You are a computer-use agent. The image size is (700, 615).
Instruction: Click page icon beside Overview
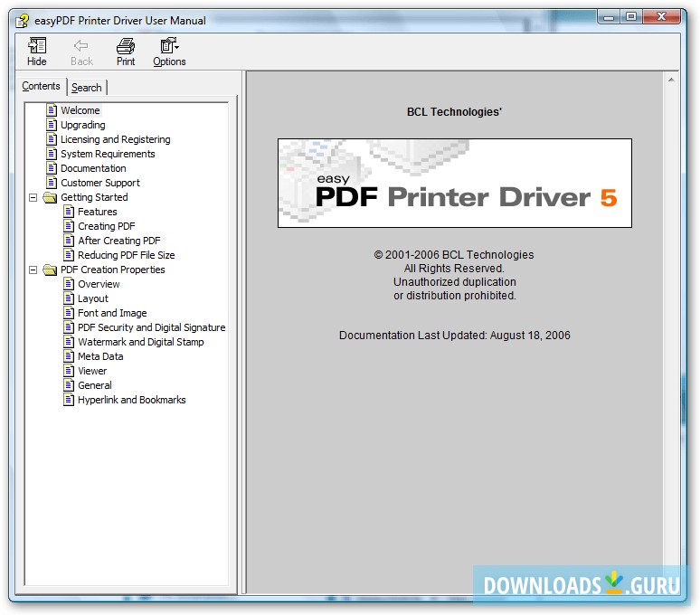click(69, 283)
